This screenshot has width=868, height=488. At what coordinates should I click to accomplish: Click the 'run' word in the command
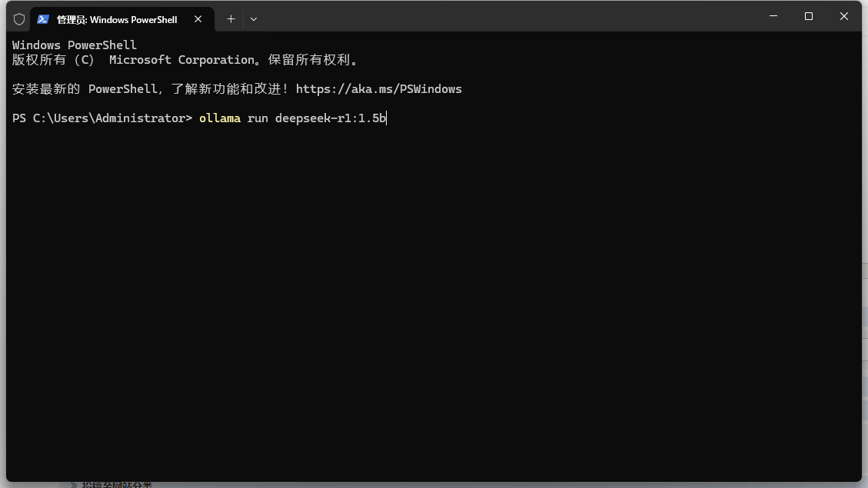click(x=258, y=118)
